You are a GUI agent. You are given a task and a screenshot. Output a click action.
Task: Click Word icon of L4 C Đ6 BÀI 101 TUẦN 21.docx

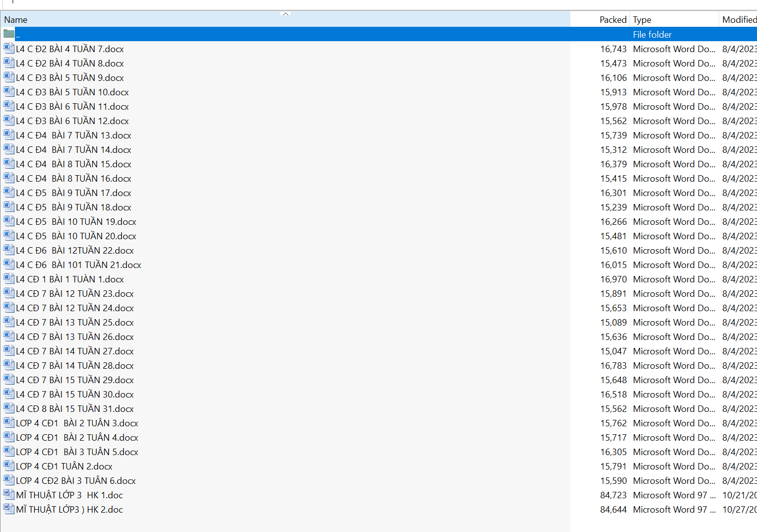[x=9, y=264]
